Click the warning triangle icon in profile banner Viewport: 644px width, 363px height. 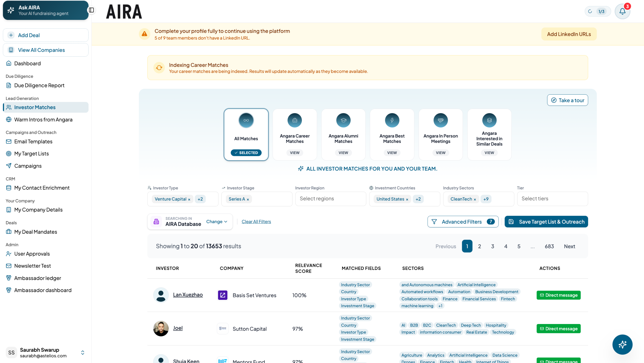144,34
